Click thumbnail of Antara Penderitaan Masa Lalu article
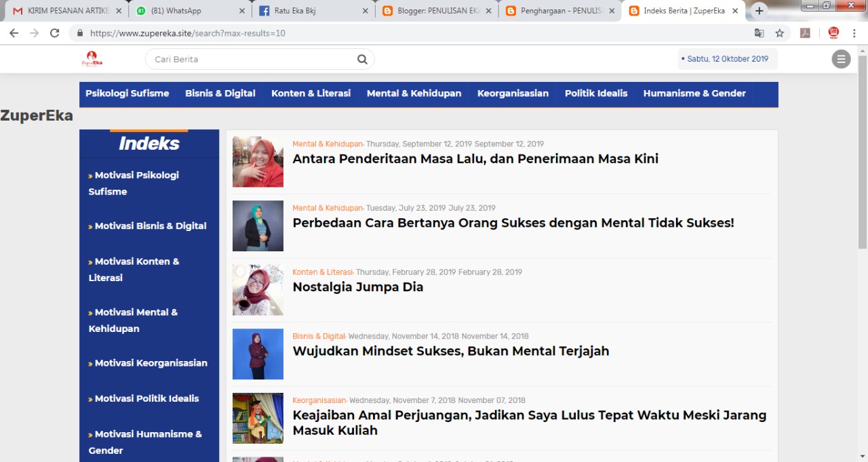Viewport: 868px width, 462px height. tap(258, 162)
